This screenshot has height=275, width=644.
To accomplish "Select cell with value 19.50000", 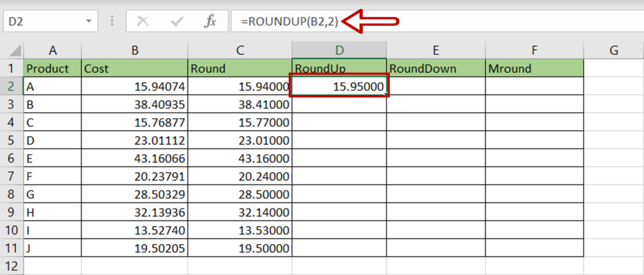I will click(x=240, y=249).
